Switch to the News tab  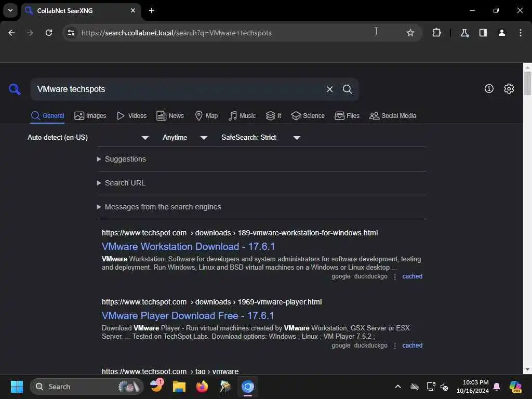[x=170, y=116]
